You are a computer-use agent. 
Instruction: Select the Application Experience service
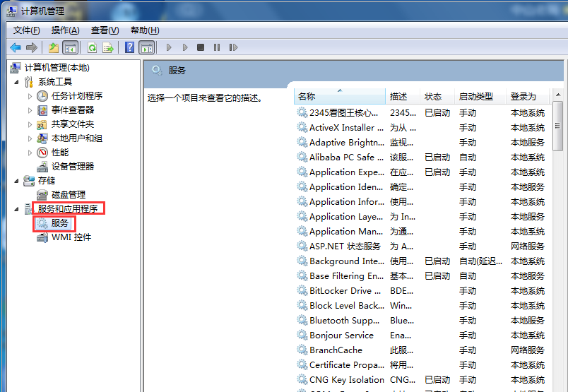(x=422, y=172)
